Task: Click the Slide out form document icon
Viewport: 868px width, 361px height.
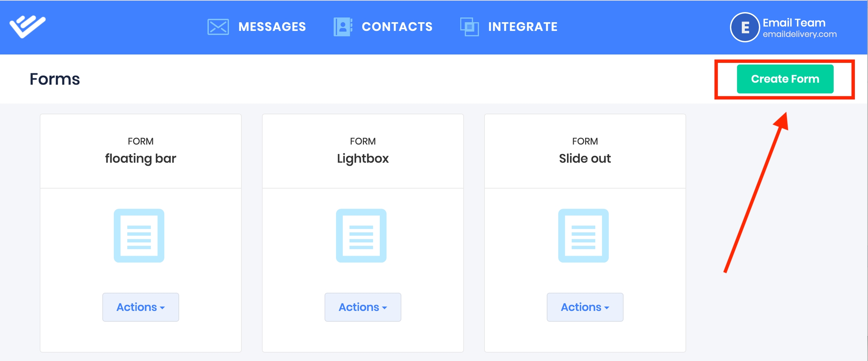Action: [583, 236]
